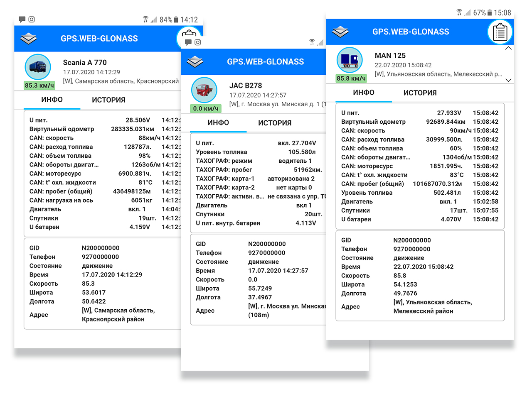Click CAN: нагрузка на ось row
Screen dimensions: 532x394
point(106,201)
